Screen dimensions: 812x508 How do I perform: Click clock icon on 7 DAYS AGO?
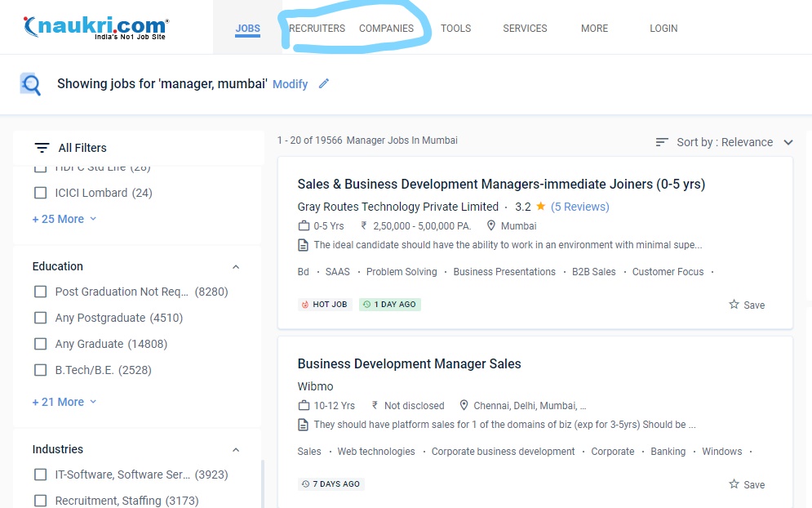305,484
